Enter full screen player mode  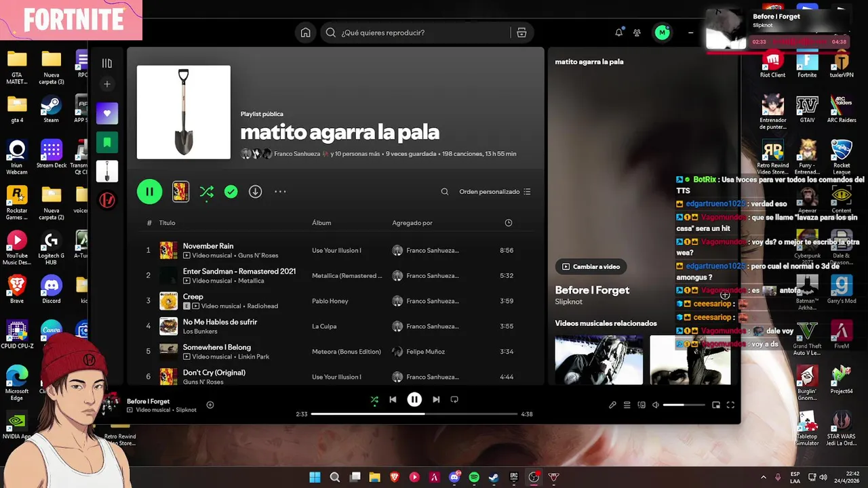coord(730,405)
